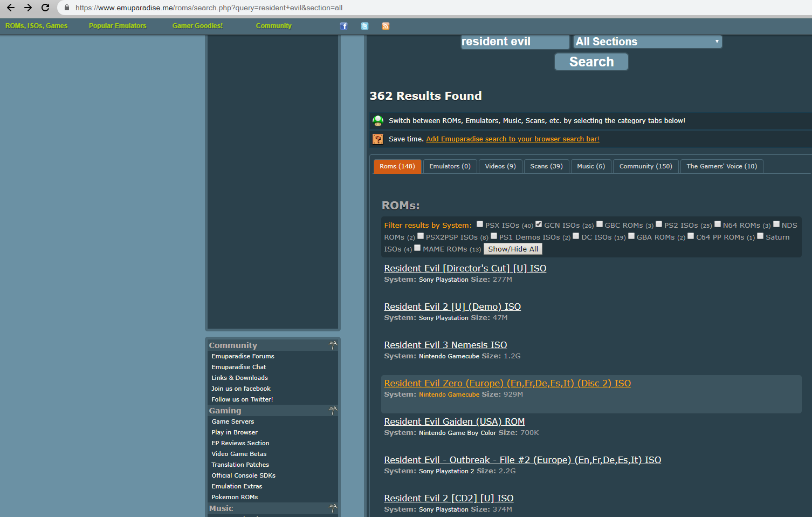Image resolution: width=812 pixels, height=517 pixels.
Task: Open Play in Browser sidebar link
Action: pyautogui.click(x=235, y=432)
